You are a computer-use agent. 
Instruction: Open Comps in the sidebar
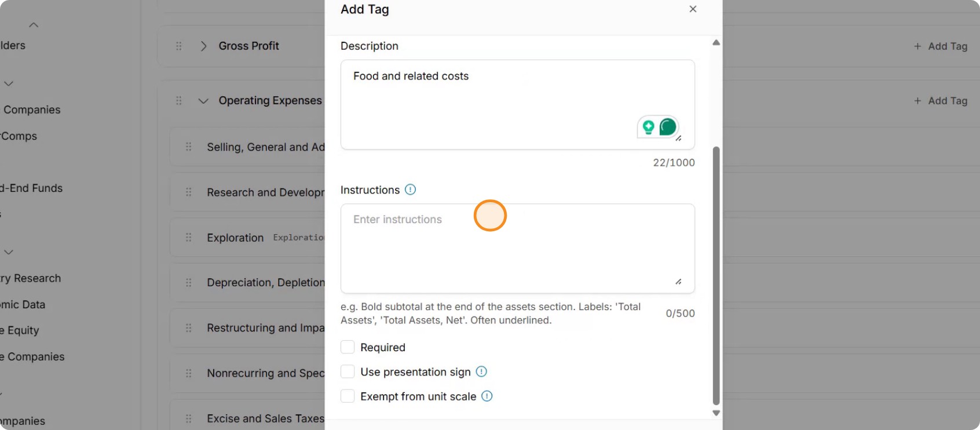[19, 136]
